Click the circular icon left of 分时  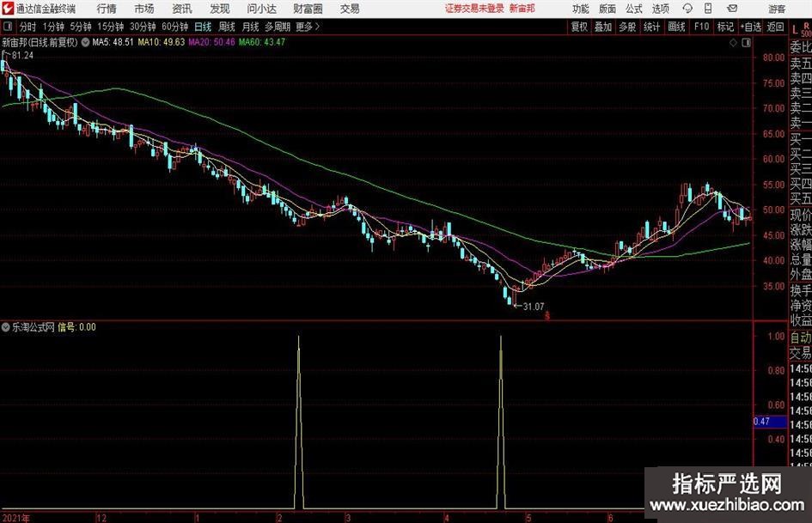[x=9, y=27]
